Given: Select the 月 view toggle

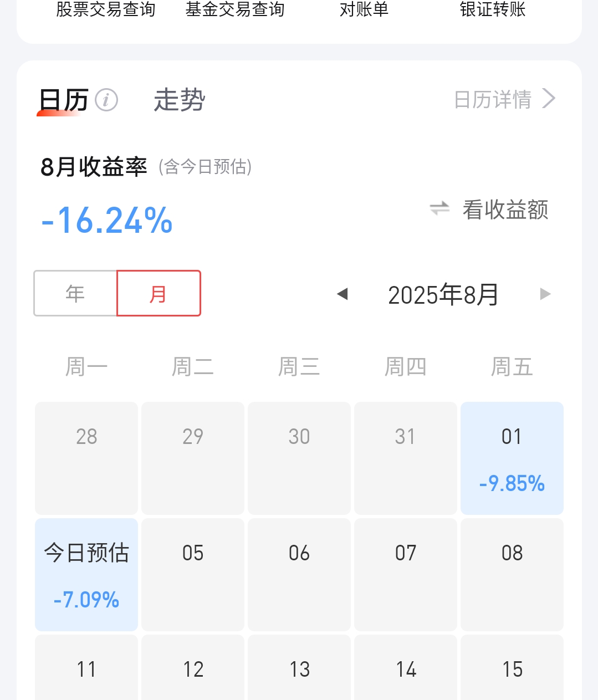Looking at the screenshot, I should pyautogui.click(x=159, y=293).
